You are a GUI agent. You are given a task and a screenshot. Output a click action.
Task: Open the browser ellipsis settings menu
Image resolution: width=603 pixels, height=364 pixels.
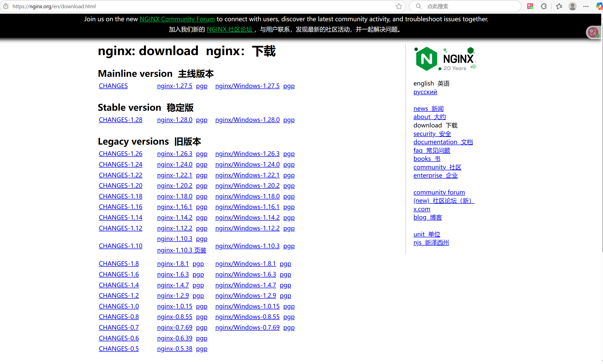coord(586,6)
